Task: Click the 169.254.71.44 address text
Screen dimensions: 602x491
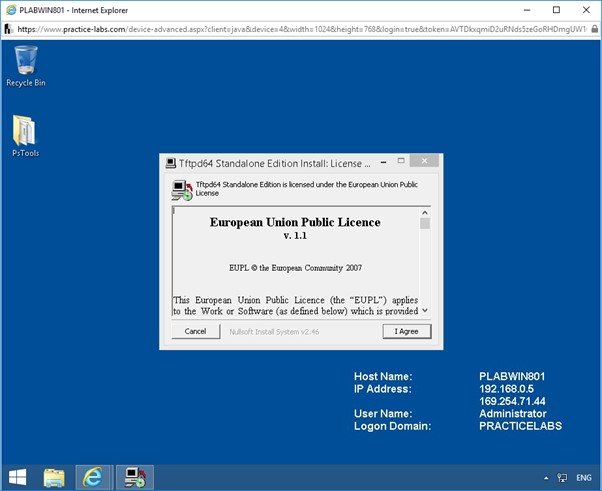Action: click(512, 401)
